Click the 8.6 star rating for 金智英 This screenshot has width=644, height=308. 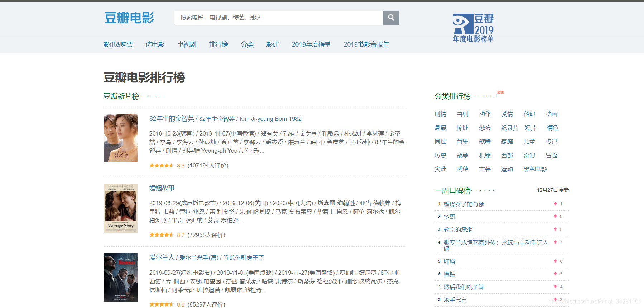[162, 165]
